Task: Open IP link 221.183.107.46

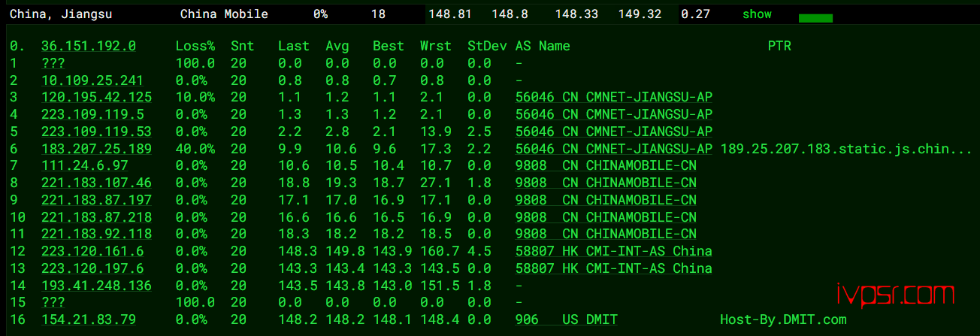Action: pos(96,183)
